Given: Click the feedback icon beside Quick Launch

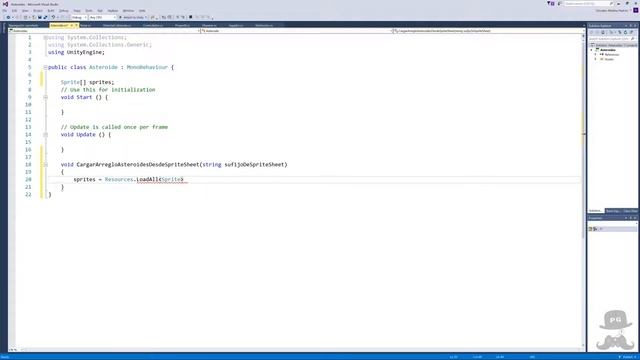Looking at the screenshot, I should (559, 3).
